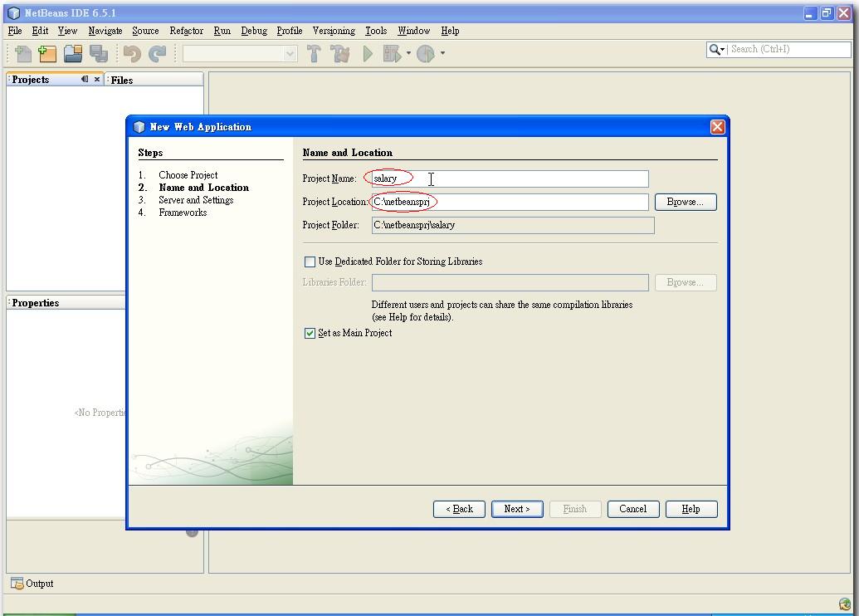Click the Undo toolbar icon

(131, 53)
